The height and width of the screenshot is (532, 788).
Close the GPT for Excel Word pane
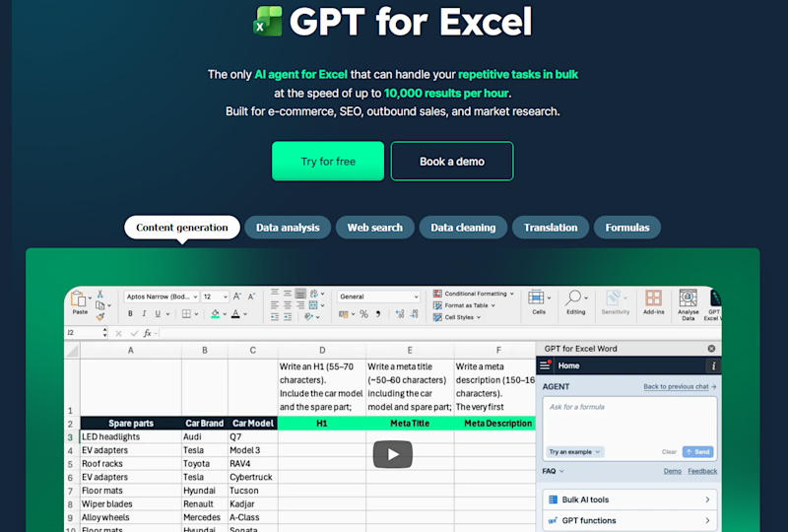[711, 349]
